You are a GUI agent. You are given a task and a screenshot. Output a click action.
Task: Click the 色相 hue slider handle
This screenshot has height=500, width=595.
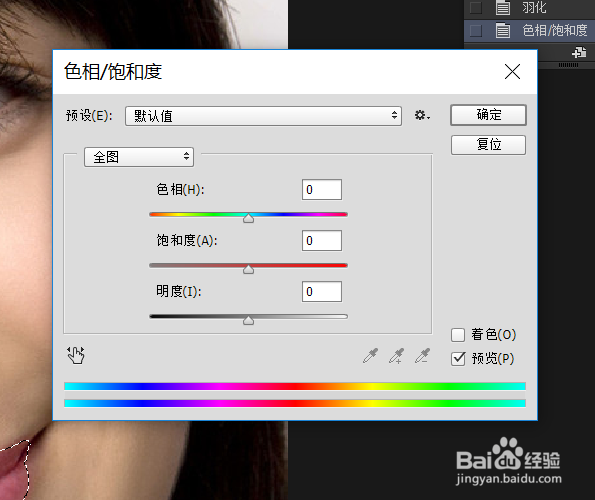pos(249,218)
